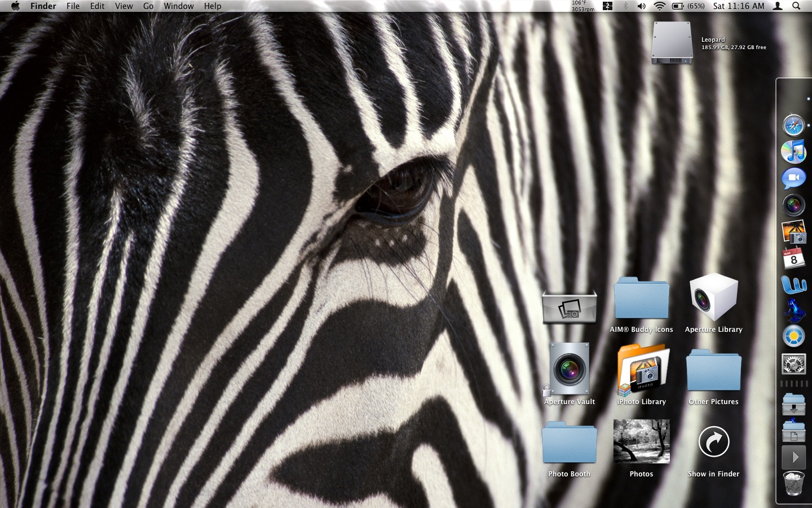
Task: Open the Aperture lens icon in the Dock
Action: [x=793, y=205]
